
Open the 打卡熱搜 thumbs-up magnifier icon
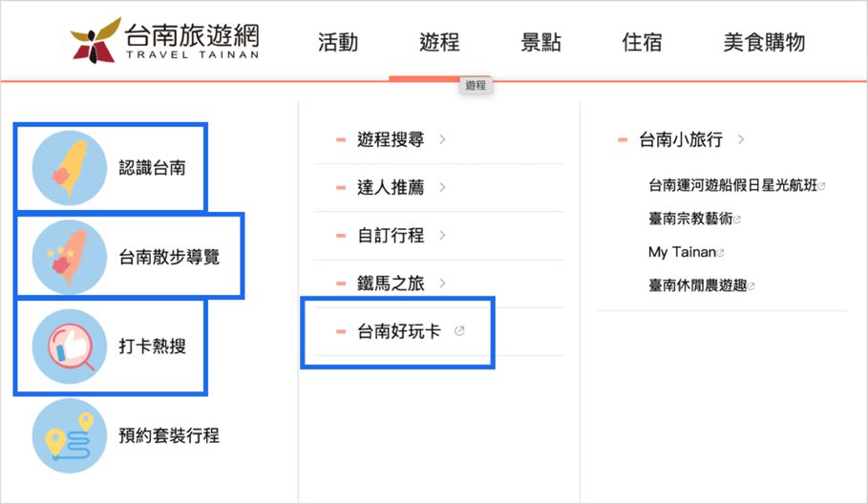pos(69,346)
